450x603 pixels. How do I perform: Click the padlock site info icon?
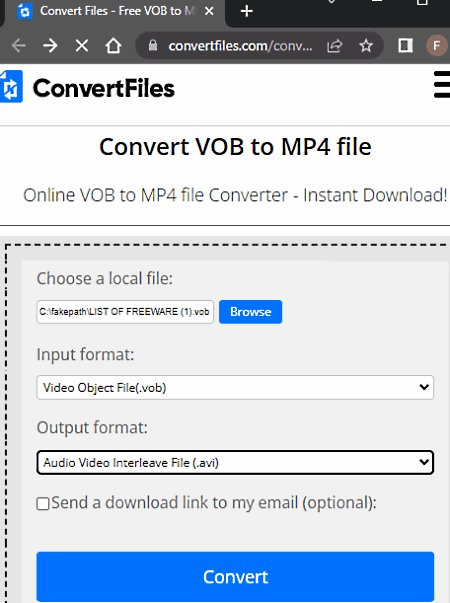click(153, 45)
